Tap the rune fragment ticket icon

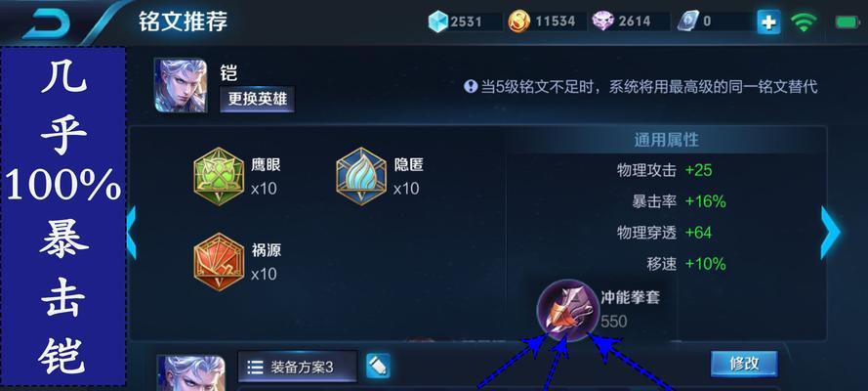688,22
